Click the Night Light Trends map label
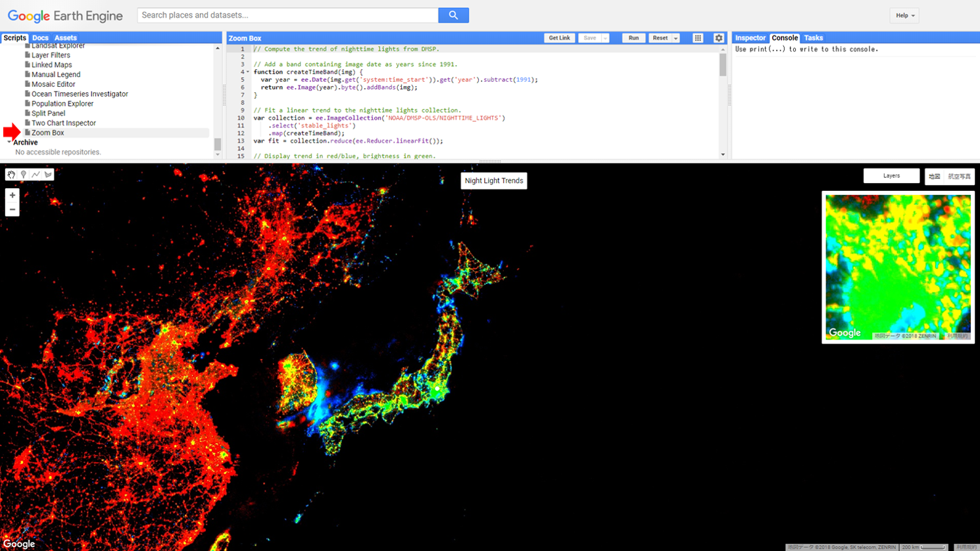Image resolution: width=980 pixels, height=551 pixels. 494,181
